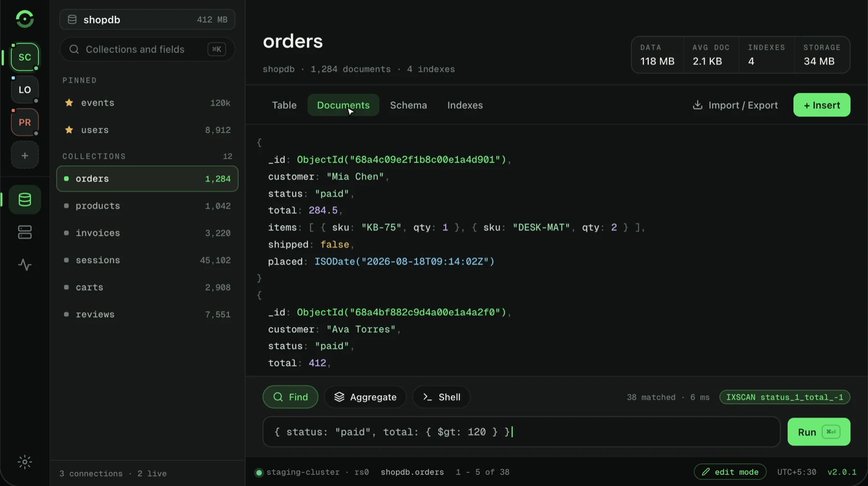Open the invoices collection
Image resolution: width=868 pixels, height=486 pixels.
[x=147, y=233]
